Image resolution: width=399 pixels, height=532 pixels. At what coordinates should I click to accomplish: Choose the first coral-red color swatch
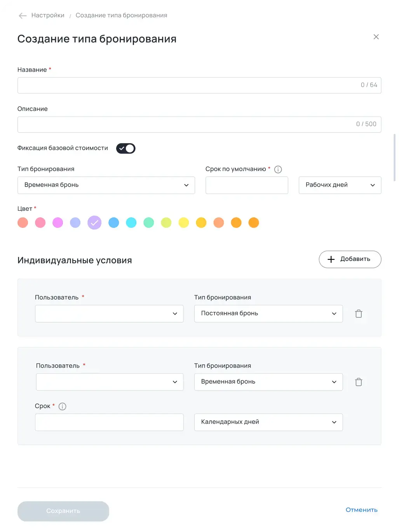(x=23, y=223)
